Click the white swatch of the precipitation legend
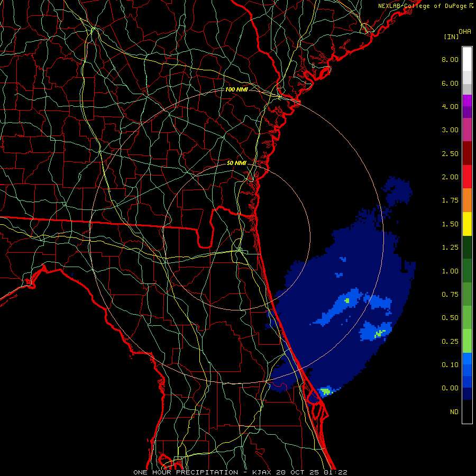476x476 pixels. click(x=467, y=59)
